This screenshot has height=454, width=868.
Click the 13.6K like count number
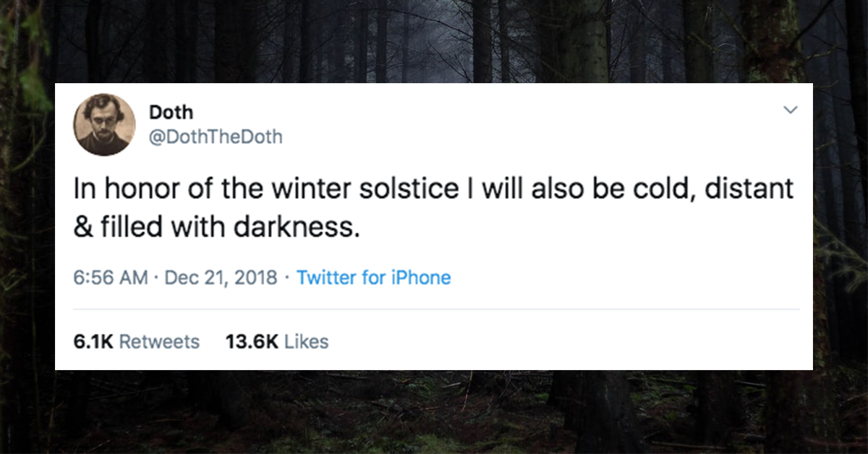(252, 341)
